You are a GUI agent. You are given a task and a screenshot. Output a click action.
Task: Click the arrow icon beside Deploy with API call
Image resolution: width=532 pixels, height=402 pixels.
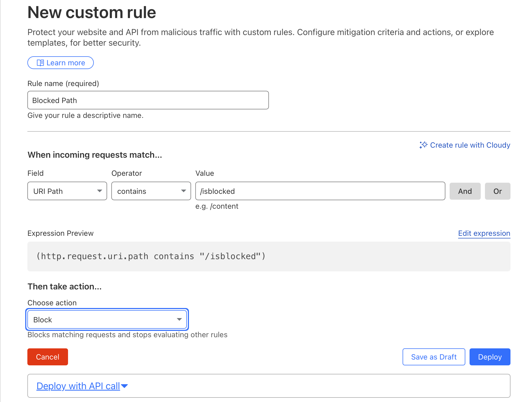[x=124, y=386]
